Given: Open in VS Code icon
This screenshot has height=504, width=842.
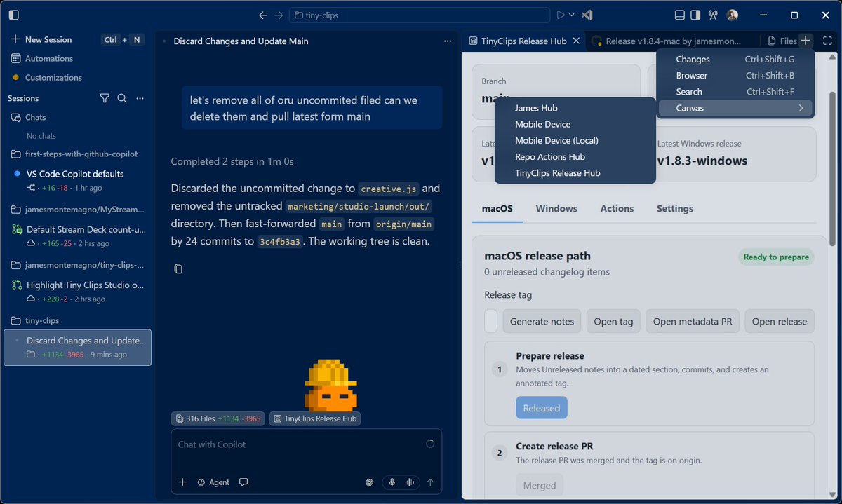Looking at the screenshot, I should pos(588,15).
